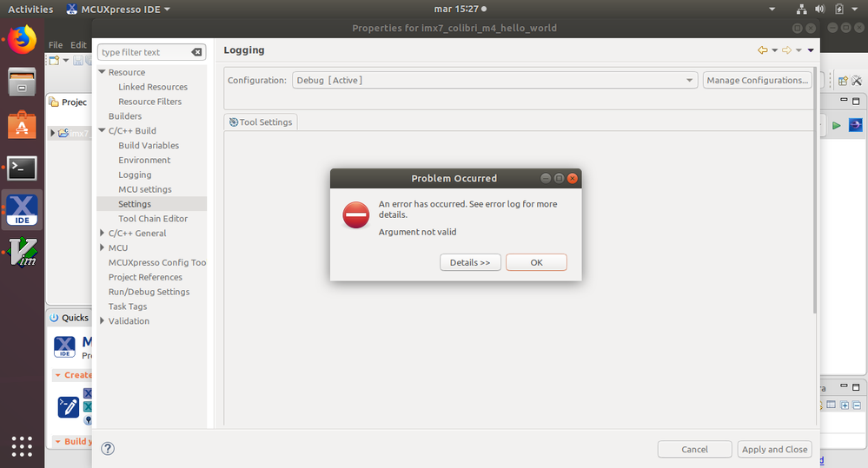
Task: Click the Develop perspective tools icon
Action: click(857, 81)
